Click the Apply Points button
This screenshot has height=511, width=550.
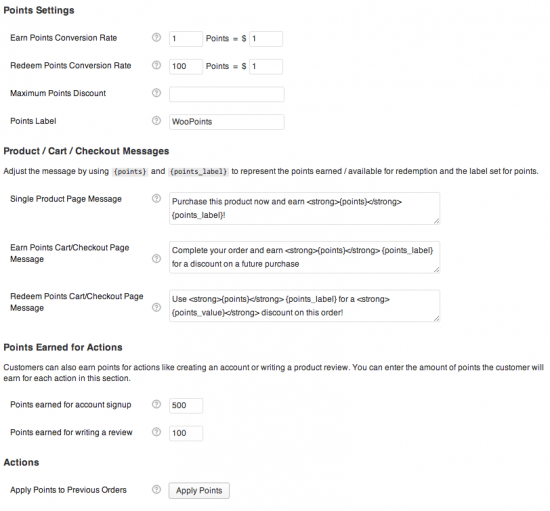click(199, 490)
